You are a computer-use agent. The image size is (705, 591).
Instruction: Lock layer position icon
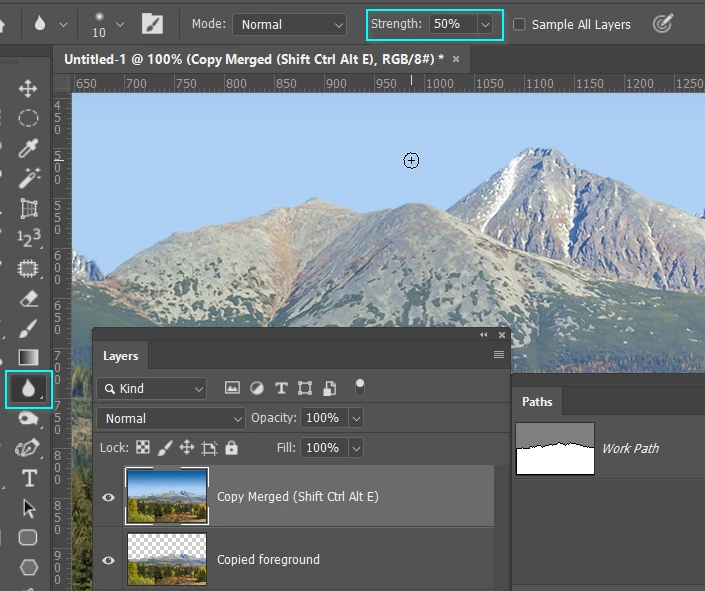point(187,448)
